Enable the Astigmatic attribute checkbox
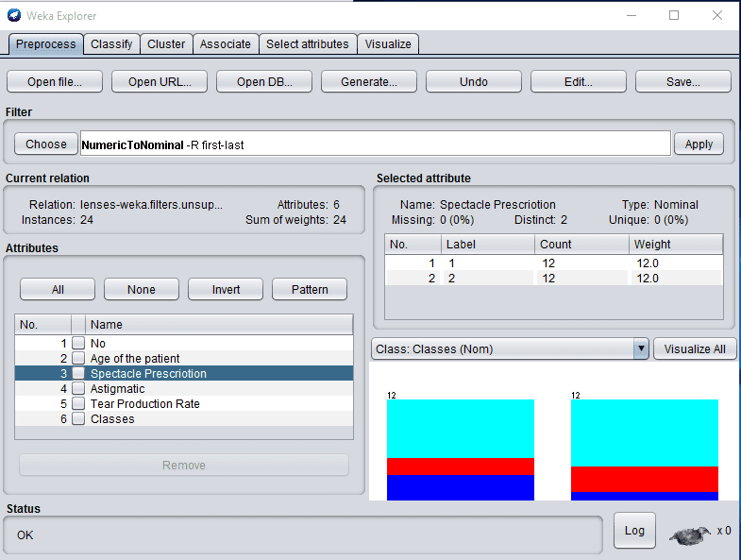Screen dimensions: 741x560 (x=78, y=388)
